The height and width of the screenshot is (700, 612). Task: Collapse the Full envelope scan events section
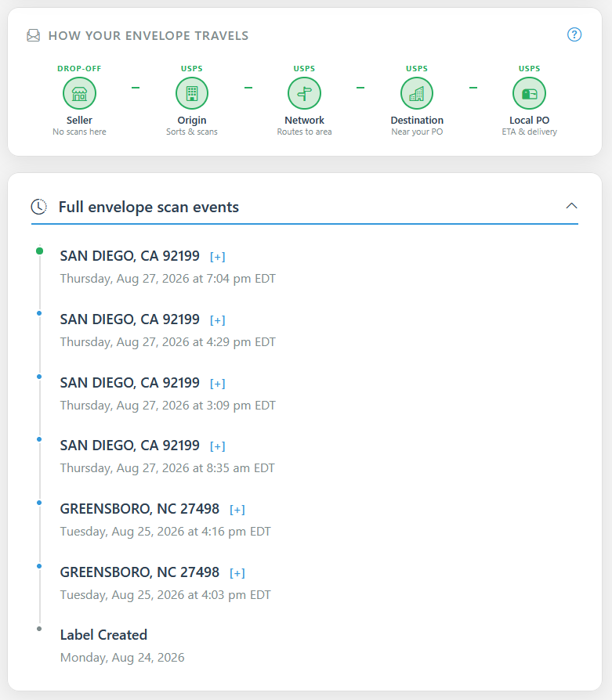click(x=571, y=206)
